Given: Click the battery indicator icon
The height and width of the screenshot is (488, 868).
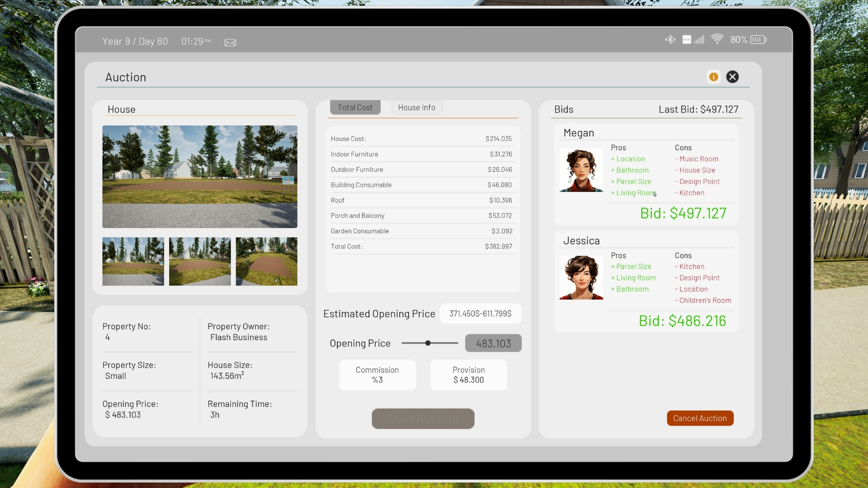Looking at the screenshot, I should coord(758,40).
